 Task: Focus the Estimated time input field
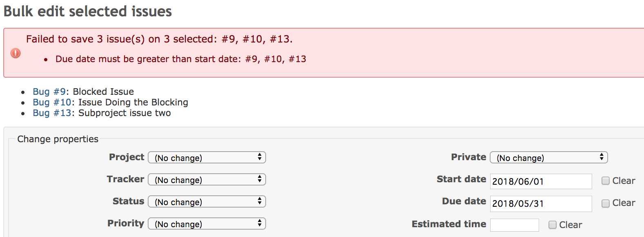click(515, 225)
